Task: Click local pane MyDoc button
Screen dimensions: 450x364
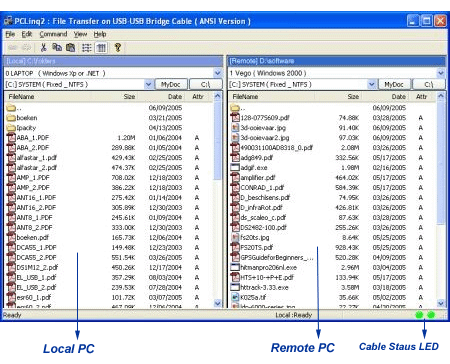Action: [171, 84]
